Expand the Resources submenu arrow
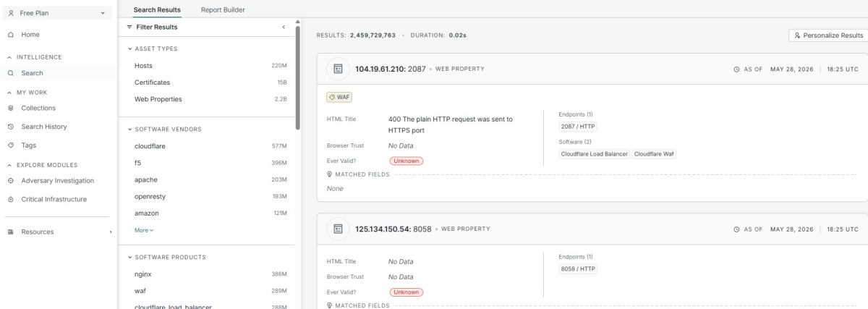868x309 pixels. point(110,232)
